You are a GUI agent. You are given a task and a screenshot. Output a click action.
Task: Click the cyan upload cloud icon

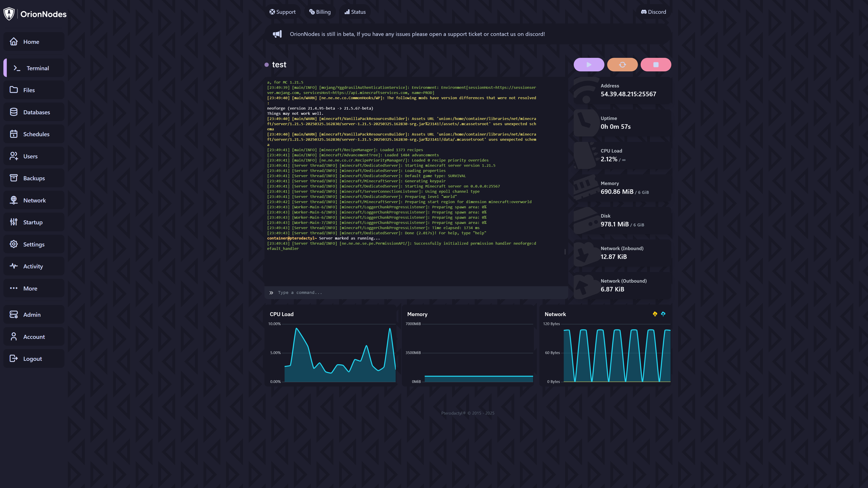pyautogui.click(x=663, y=314)
